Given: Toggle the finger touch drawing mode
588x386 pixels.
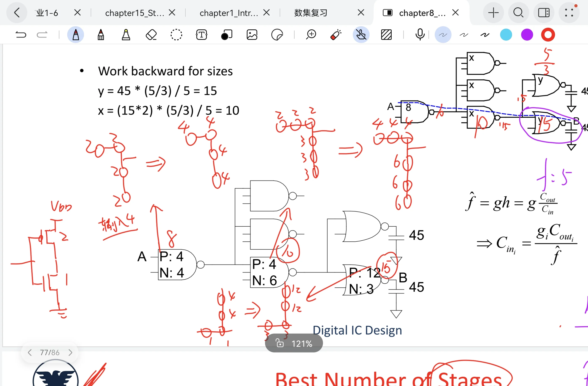Looking at the screenshot, I should point(361,35).
